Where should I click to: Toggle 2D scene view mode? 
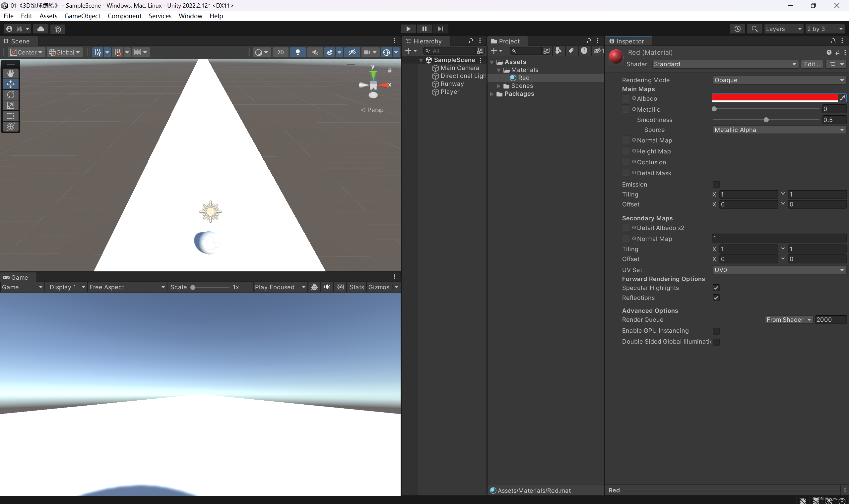point(280,52)
